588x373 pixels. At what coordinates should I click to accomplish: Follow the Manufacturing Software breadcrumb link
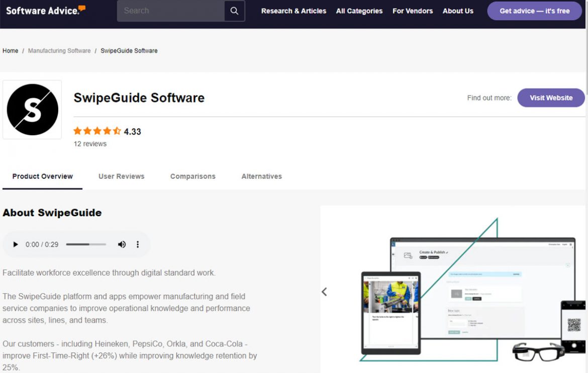point(59,51)
